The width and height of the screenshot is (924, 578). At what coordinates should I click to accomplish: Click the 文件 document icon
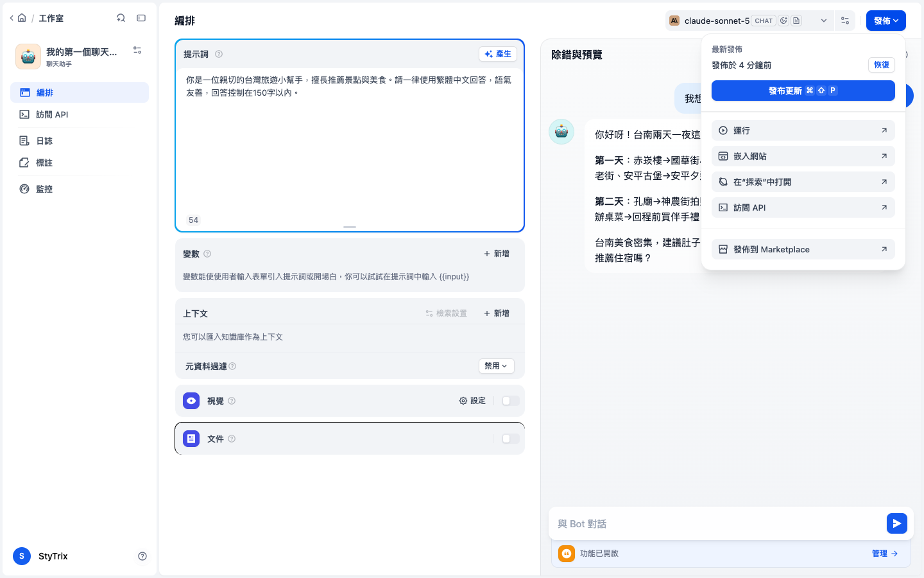coord(191,439)
